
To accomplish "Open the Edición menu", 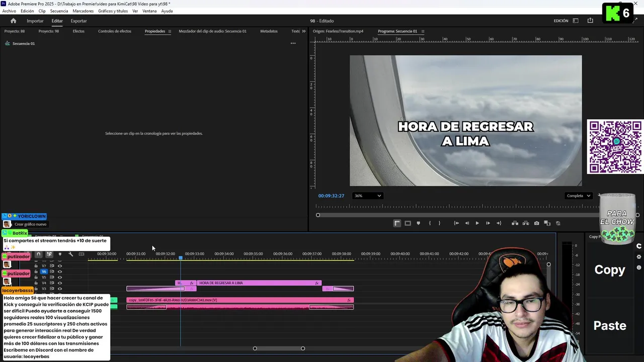I will click(x=27, y=11).
